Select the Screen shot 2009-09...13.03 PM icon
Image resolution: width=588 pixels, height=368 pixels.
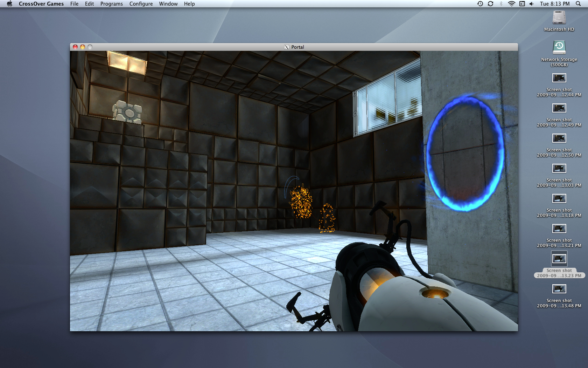pyautogui.click(x=559, y=168)
